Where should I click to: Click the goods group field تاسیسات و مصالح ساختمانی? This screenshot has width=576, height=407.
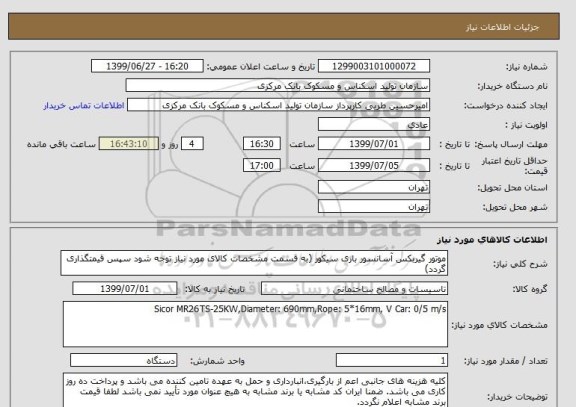[x=354, y=289]
